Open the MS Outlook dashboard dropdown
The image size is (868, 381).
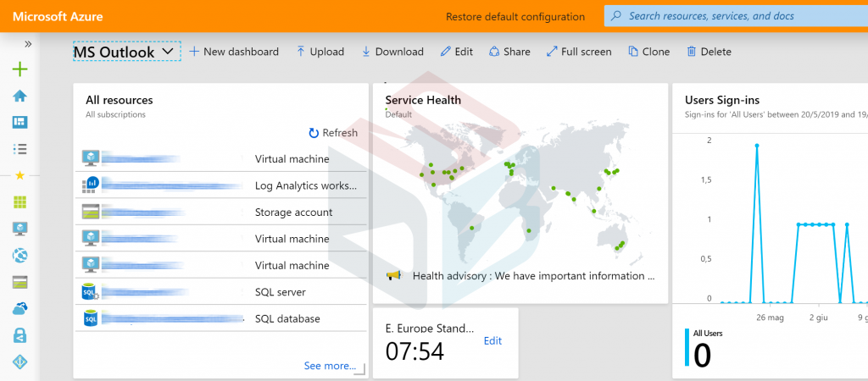click(127, 52)
